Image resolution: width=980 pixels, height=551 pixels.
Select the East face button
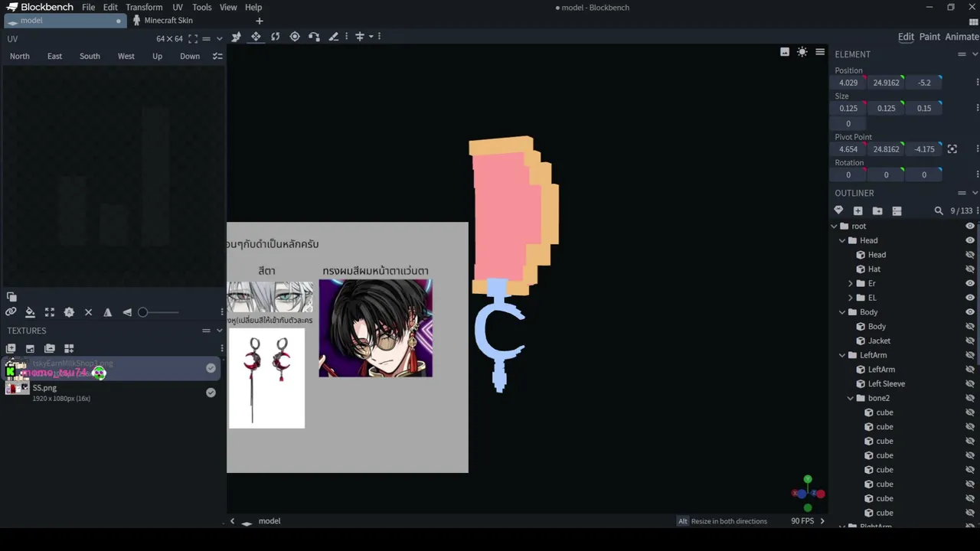click(x=54, y=57)
